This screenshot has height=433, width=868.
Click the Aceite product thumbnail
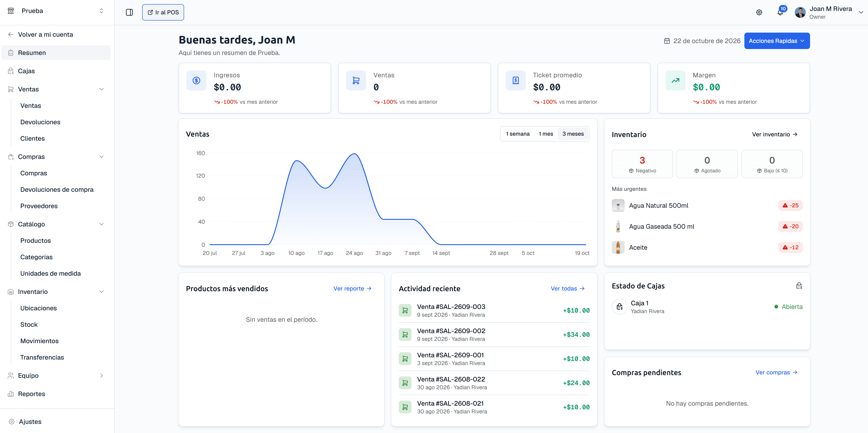(x=618, y=247)
